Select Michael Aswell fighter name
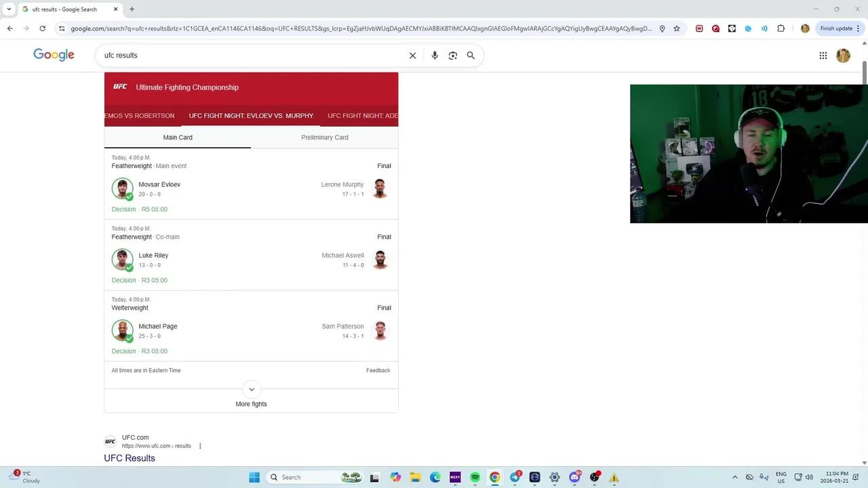This screenshot has height=488, width=868. (x=342, y=256)
